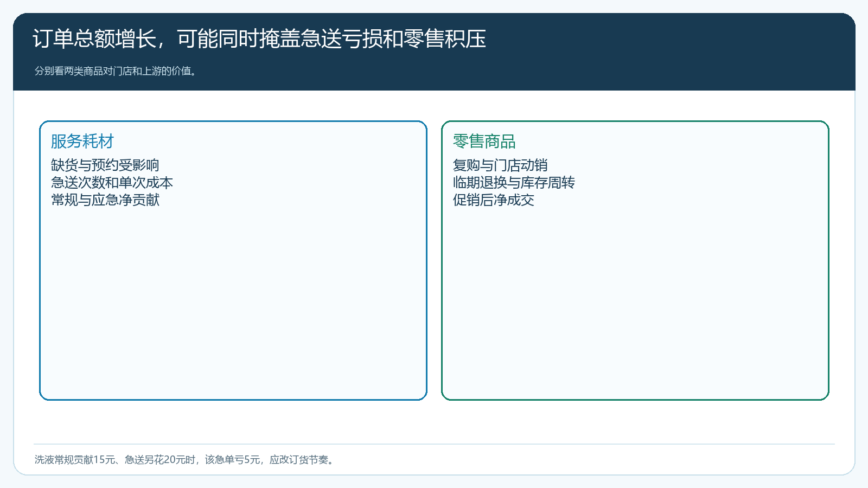
Task: Select the line 急送次数和单次成本
Action: [112, 182]
